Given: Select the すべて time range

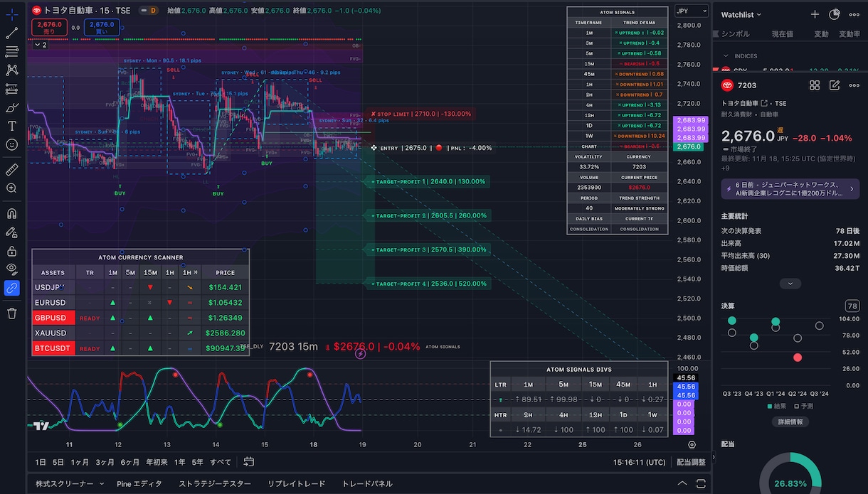Looking at the screenshot, I should 221,462.
